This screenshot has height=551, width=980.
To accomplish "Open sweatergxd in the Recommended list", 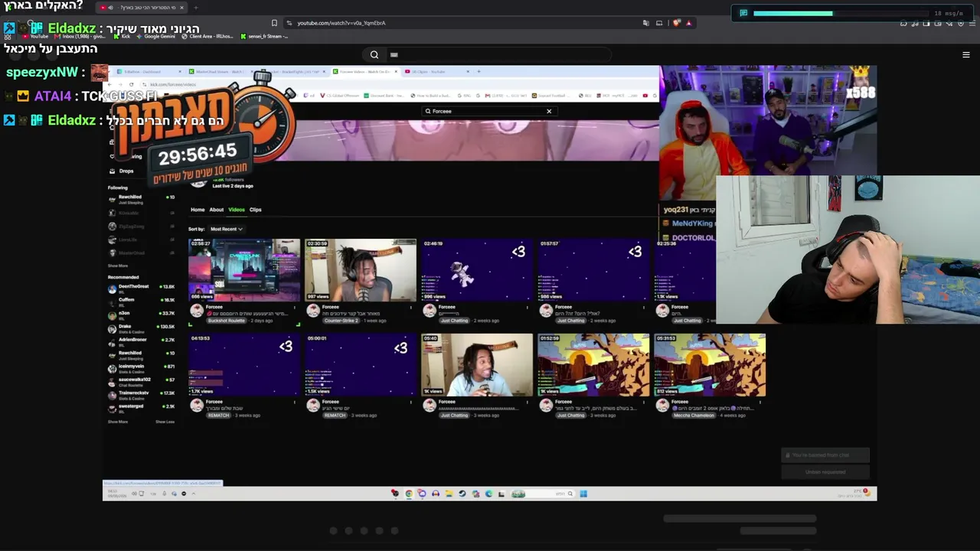I will click(x=142, y=408).
